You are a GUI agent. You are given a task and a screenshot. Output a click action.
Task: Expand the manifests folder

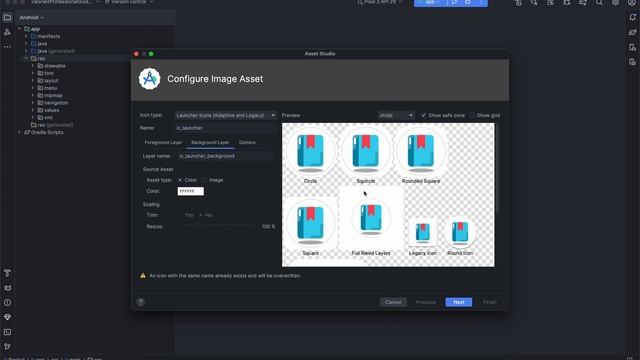point(27,36)
